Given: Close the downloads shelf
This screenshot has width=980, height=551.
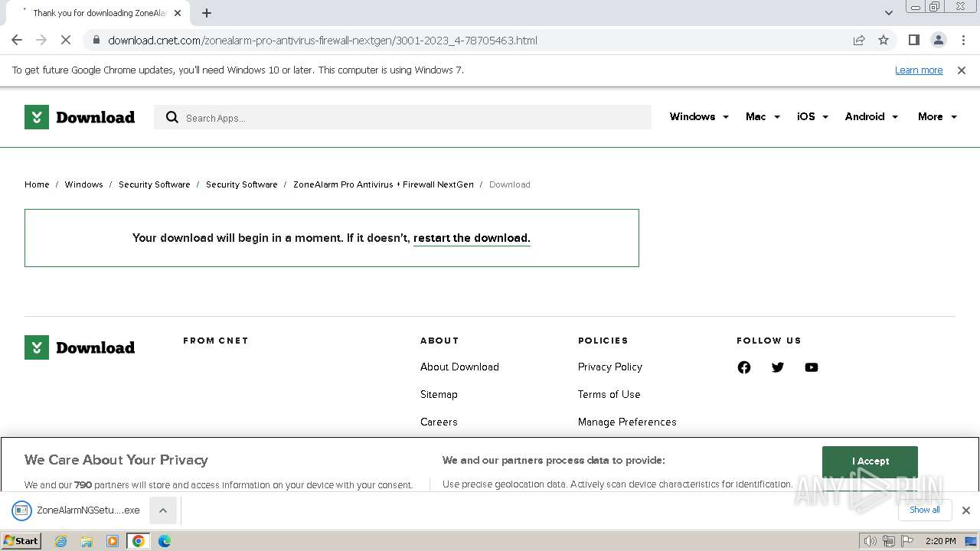Looking at the screenshot, I should (x=966, y=510).
